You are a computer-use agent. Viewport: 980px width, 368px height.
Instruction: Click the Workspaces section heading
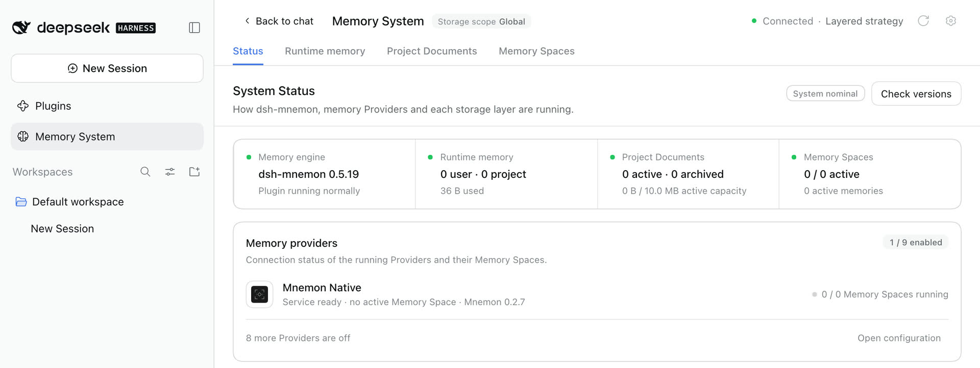(x=43, y=172)
